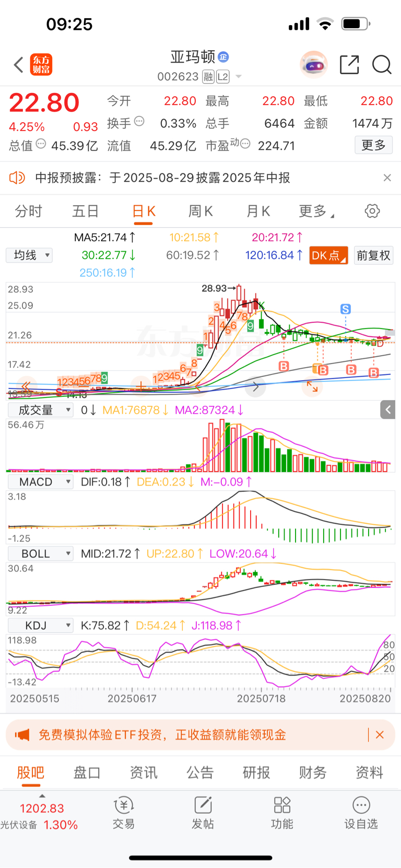Tap the DIF:0.18 MACD value
The height and width of the screenshot is (868, 401).
click(x=105, y=482)
